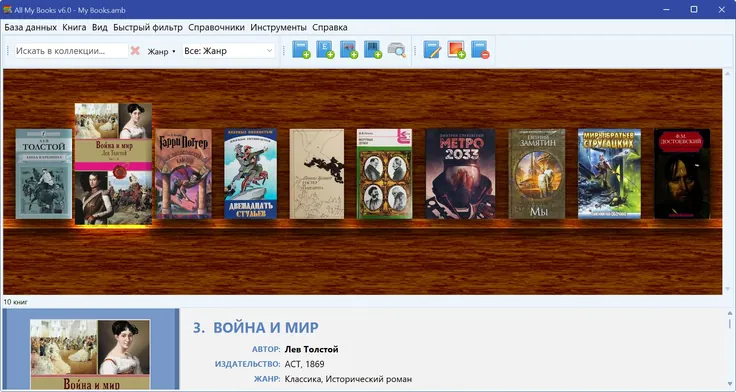Click the All My Books app icon in title bar
This screenshot has height=392, width=736.
[7, 9]
